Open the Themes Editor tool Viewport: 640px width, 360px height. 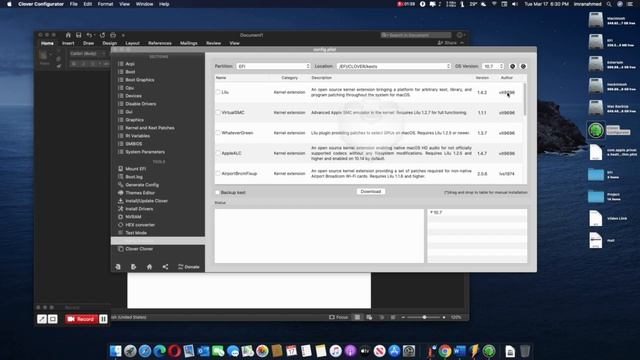click(x=140, y=193)
